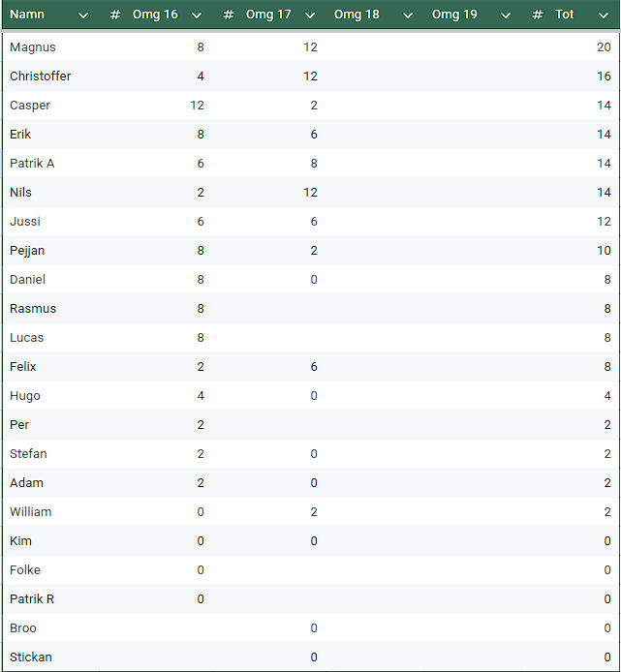Click the number-type icon beside Tot
The height and width of the screenshot is (672, 621).
538,15
